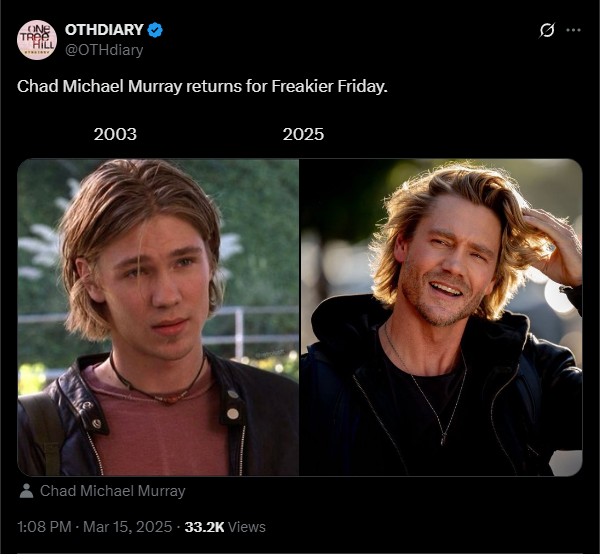The height and width of the screenshot is (554, 600).
Task: Click the words Freakier Friday in tweet
Action: pyautogui.click(x=329, y=86)
